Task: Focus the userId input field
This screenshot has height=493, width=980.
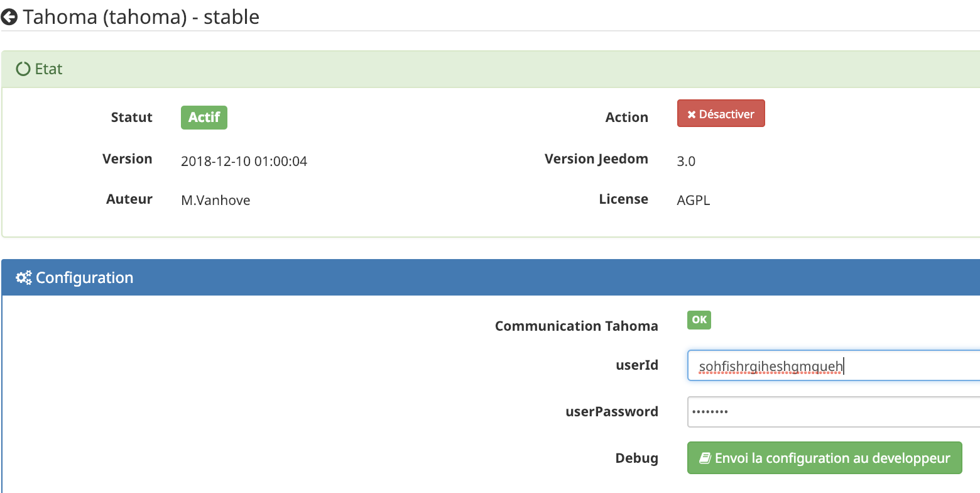Action: (834, 365)
